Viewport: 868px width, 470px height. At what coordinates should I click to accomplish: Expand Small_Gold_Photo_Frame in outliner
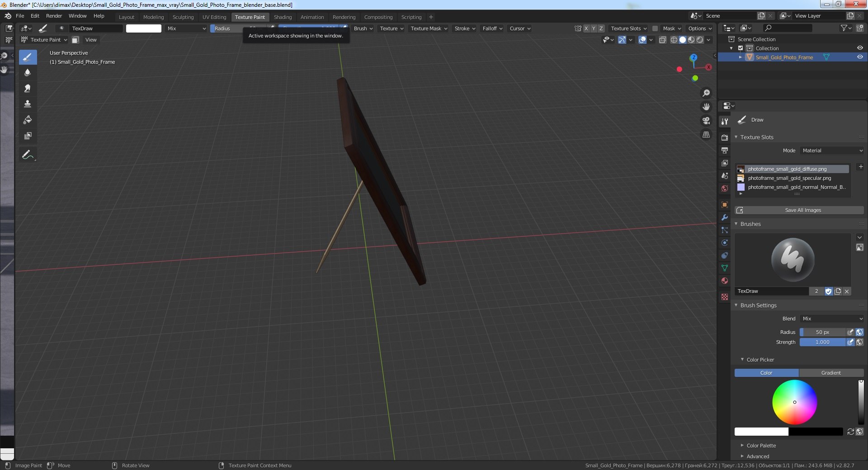coord(740,57)
